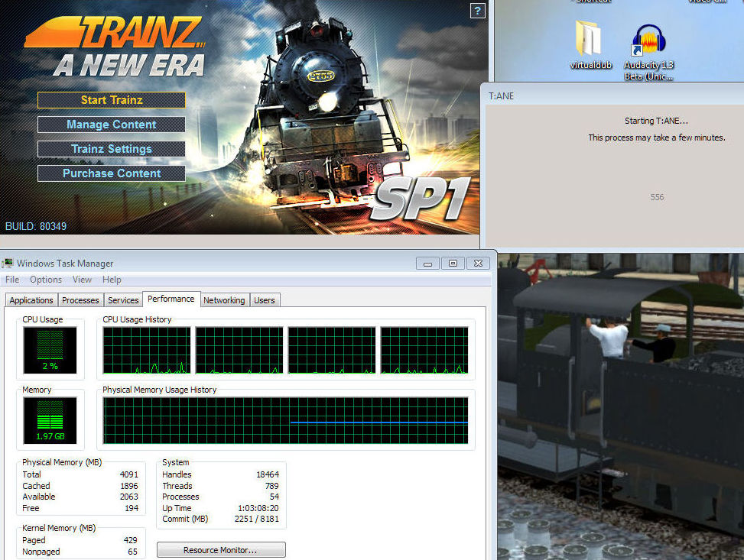
Task: Switch to the Users tab
Action: tap(265, 300)
